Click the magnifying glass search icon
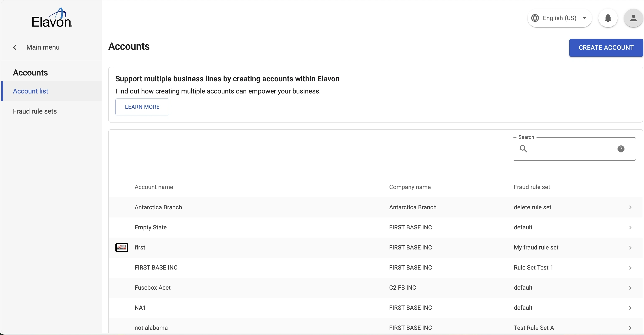Screen dimensions: 644x335 click(x=523, y=149)
